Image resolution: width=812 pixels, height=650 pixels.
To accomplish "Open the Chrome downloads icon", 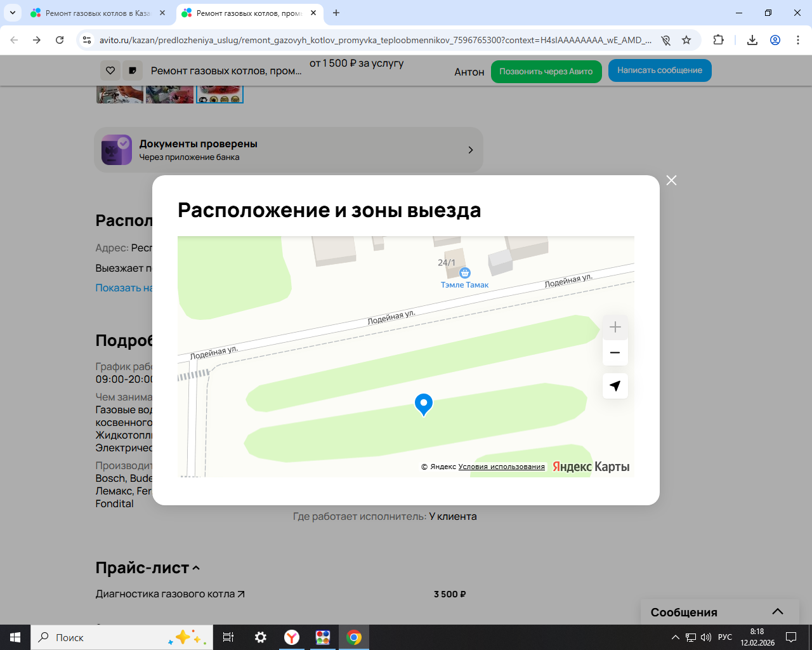I will (x=752, y=40).
